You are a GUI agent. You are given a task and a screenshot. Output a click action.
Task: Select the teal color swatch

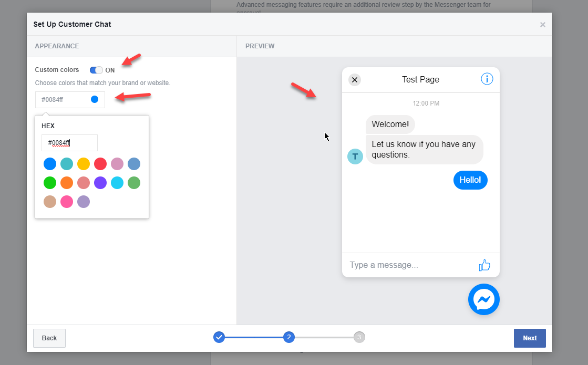point(67,163)
